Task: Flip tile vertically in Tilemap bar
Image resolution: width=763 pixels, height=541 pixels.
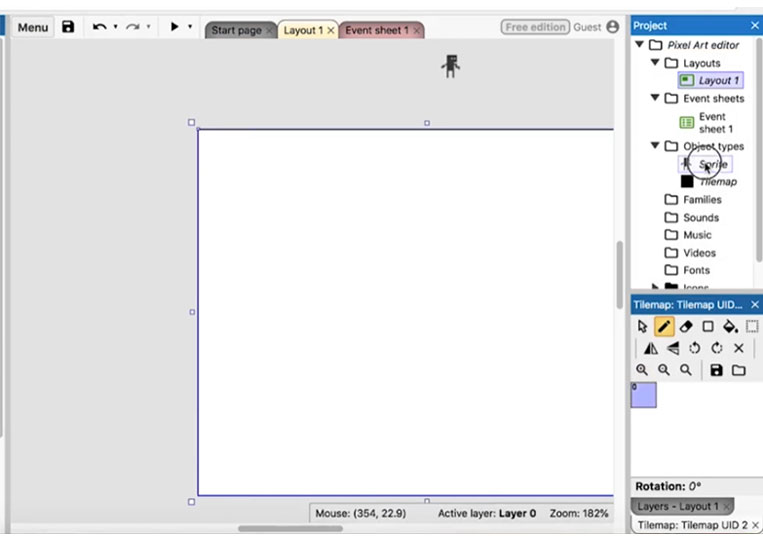Action: (673, 348)
